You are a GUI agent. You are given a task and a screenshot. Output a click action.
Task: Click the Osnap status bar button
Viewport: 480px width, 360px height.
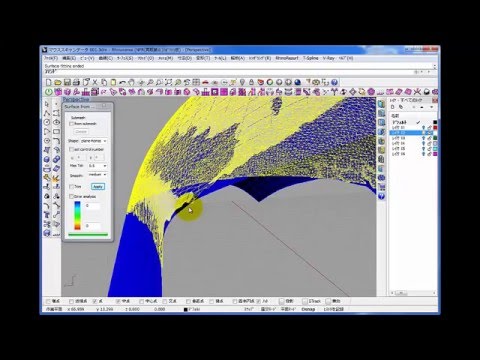pyautogui.click(x=308, y=309)
